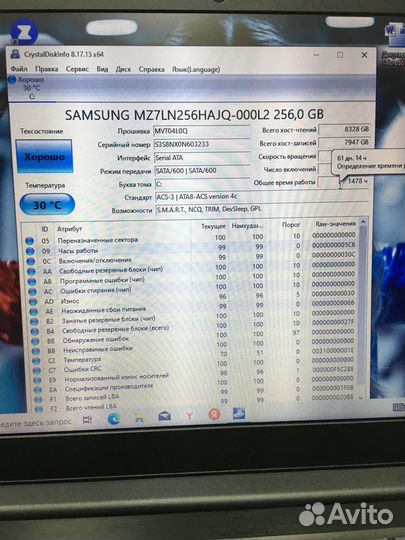405x540 pixels.
Task: Open the blue round desktop shortcut icon
Action: click(23, 32)
